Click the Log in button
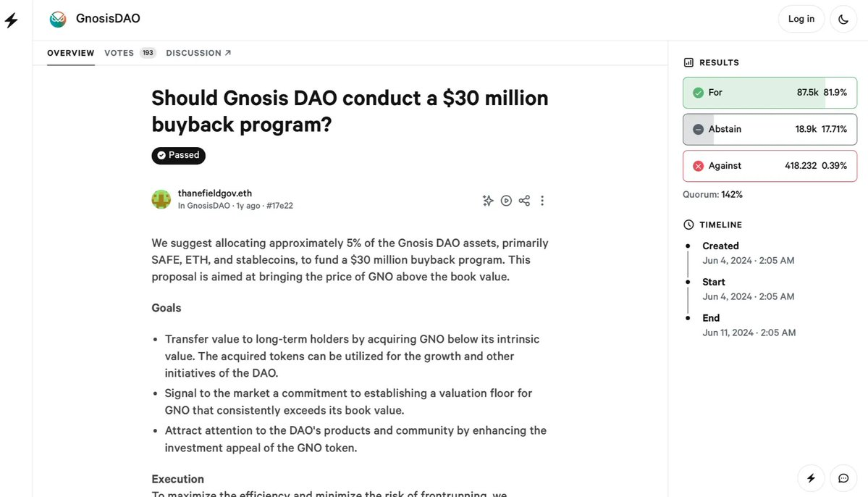This screenshot has height=497, width=868. click(801, 20)
